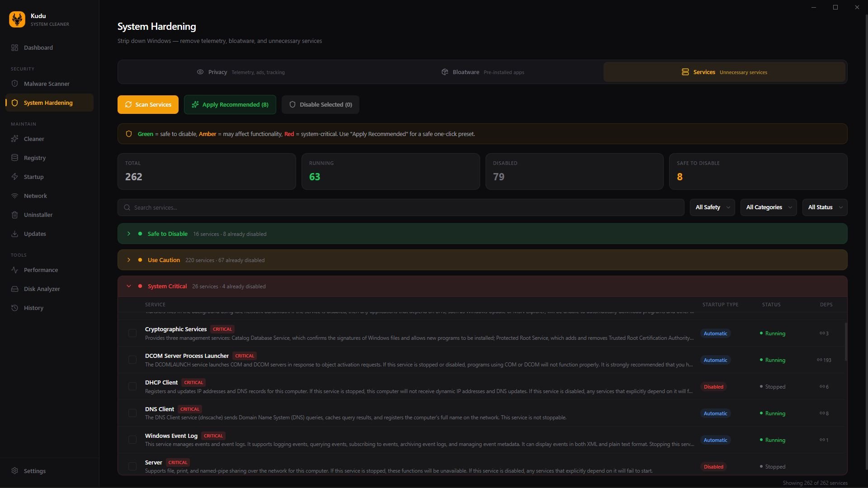Click Stopped status of Server service
The image size is (868, 488).
tap(773, 467)
